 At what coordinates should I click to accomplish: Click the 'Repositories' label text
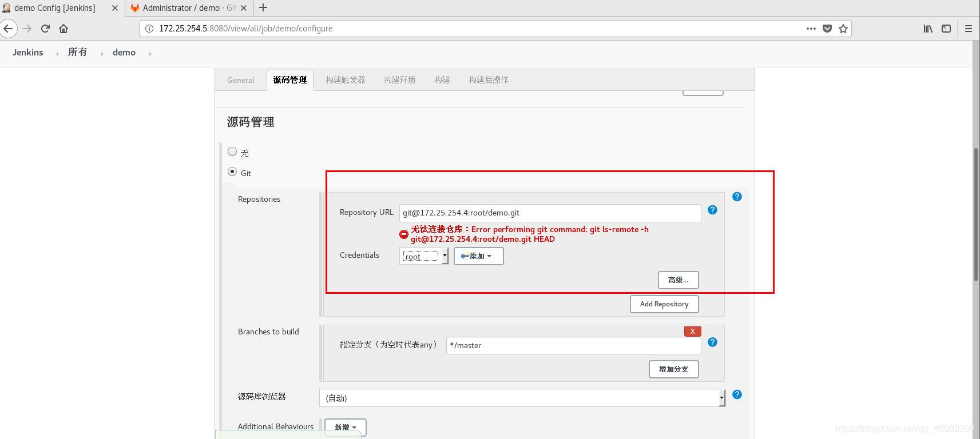(259, 199)
